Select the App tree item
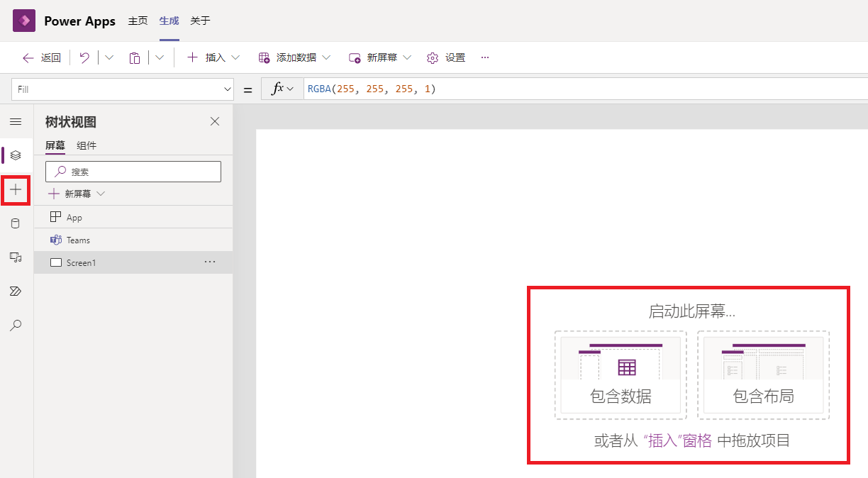868x478 pixels. [x=133, y=217]
